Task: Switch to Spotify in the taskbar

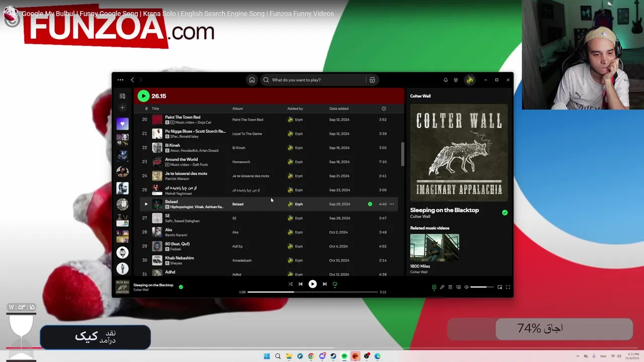Action: coord(344,356)
